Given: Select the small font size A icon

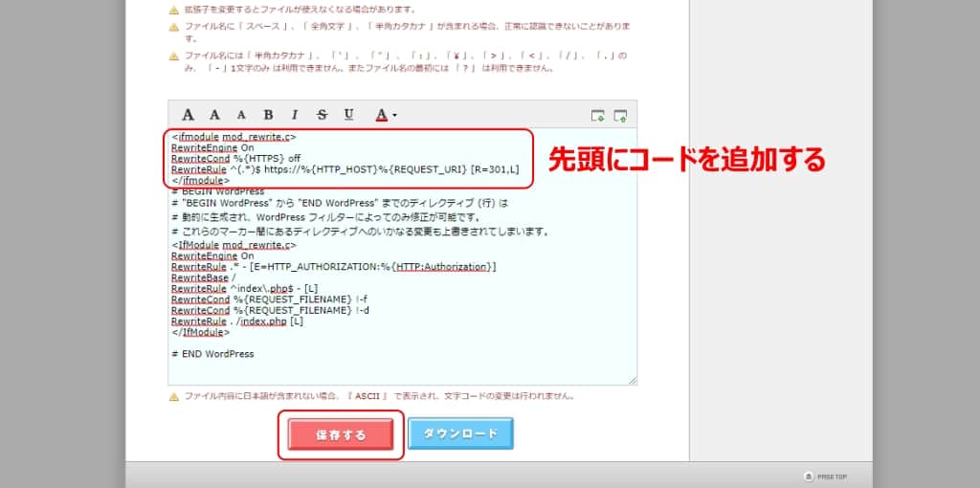Looking at the screenshot, I should point(241,115).
